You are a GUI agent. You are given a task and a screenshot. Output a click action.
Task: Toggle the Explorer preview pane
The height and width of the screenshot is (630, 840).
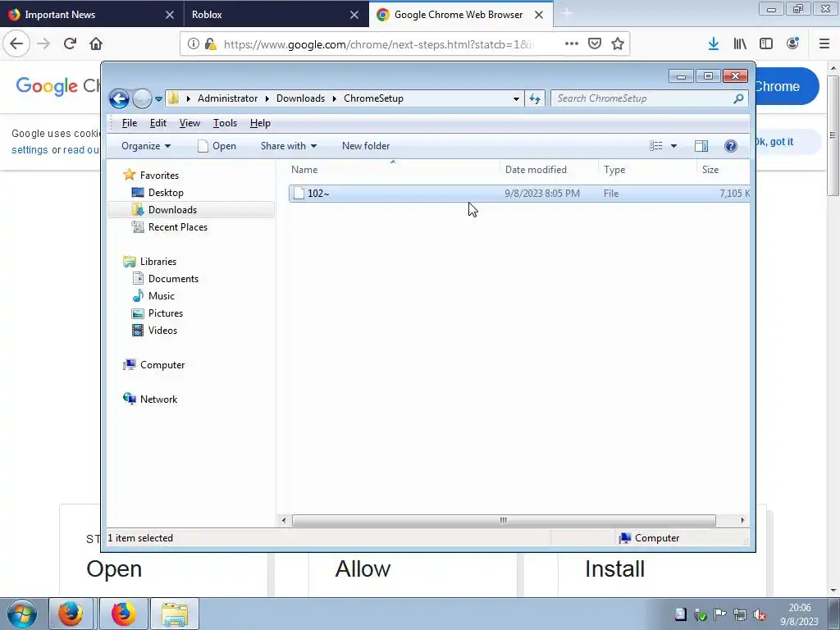pyautogui.click(x=701, y=146)
